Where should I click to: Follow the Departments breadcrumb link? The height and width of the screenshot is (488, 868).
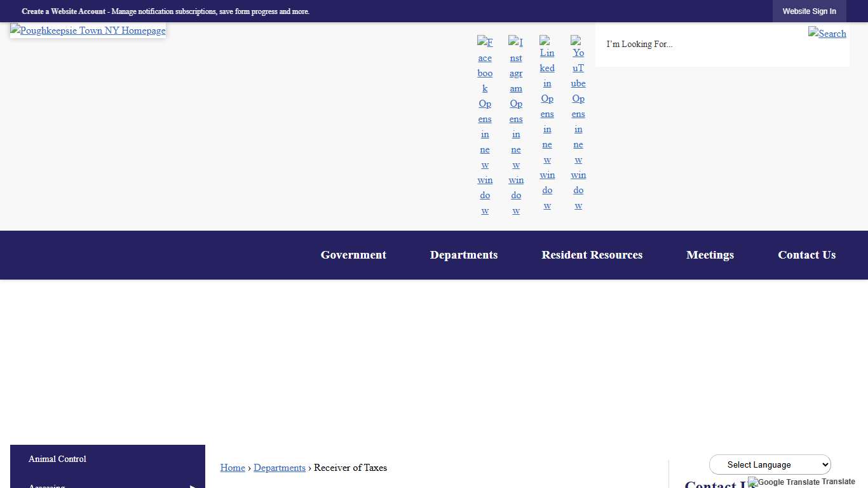pyautogui.click(x=280, y=468)
